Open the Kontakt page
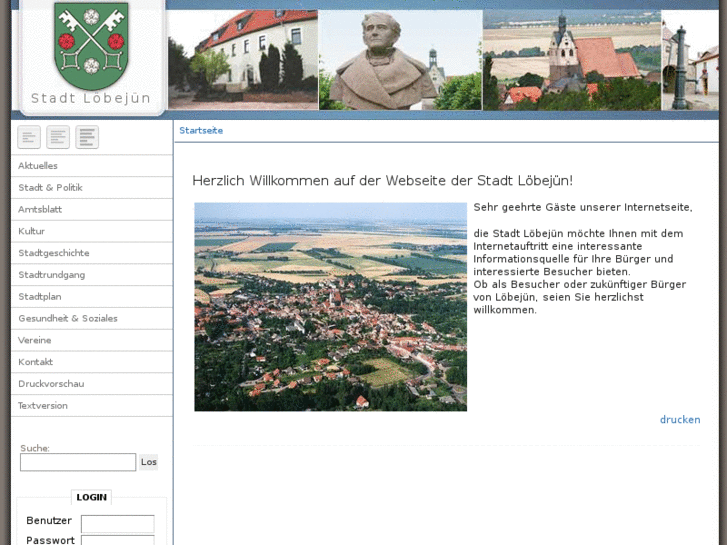The image size is (727, 545). coord(36,362)
